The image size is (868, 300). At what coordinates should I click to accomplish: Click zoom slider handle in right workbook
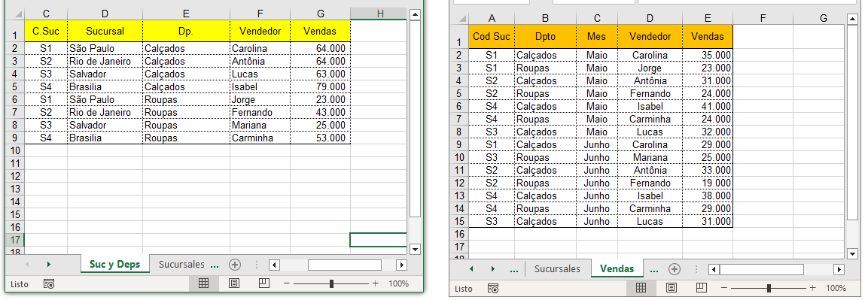pyautogui.click(x=769, y=288)
